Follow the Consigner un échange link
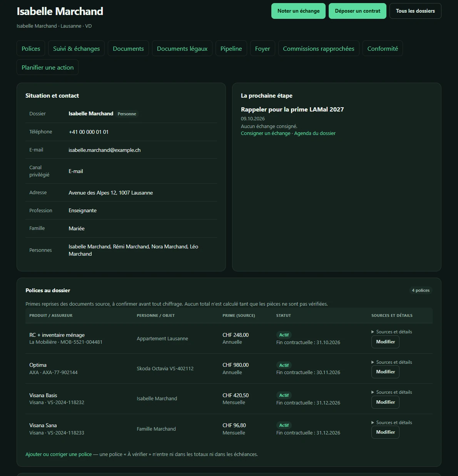Image resolution: width=458 pixels, height=476 pixels. click(266, 133)
